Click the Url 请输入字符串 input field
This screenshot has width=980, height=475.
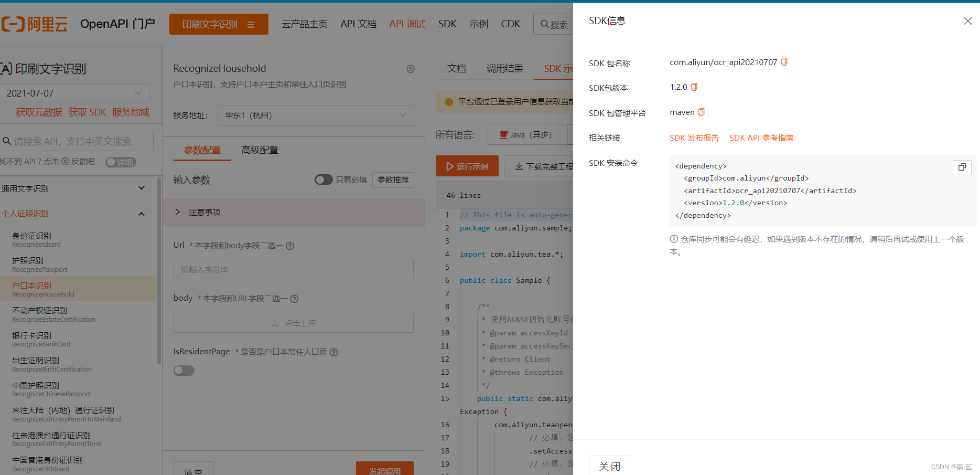pos(294,269)
